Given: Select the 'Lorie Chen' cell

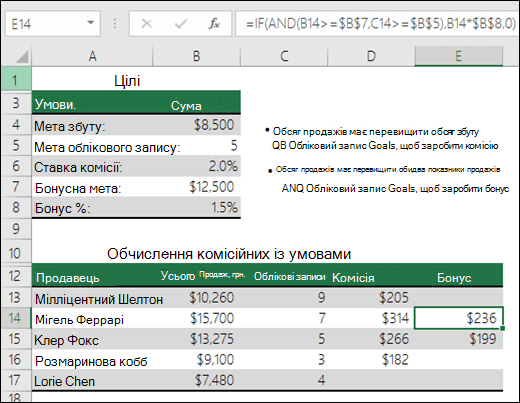Looking at the screenshot, I should coord(92,380).
